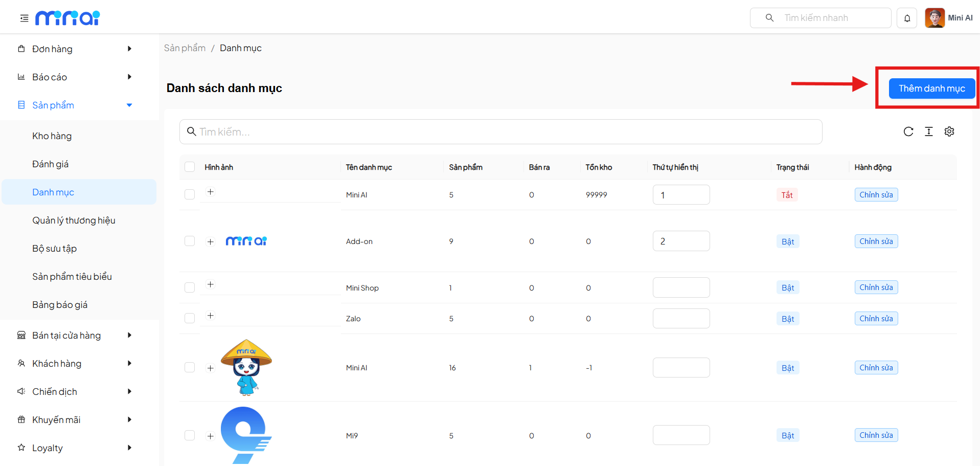Click the Mini AI user avatar
This screenshot has width=980, height=466.
(x=935, y=18)
